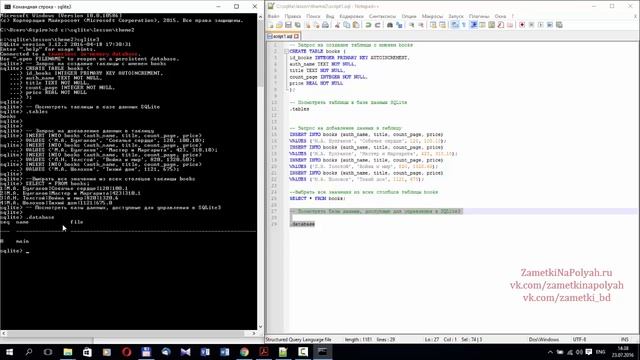This screenshot has width=640, height=360.
Task: Click the .database line in editor
Action: [x=302, y=224]
